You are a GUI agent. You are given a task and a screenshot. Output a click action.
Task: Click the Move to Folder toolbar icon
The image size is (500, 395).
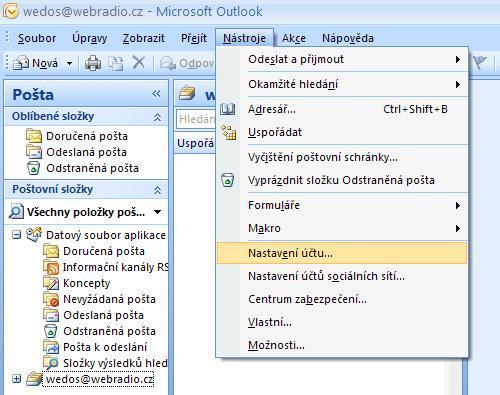(x=116, y=63)
